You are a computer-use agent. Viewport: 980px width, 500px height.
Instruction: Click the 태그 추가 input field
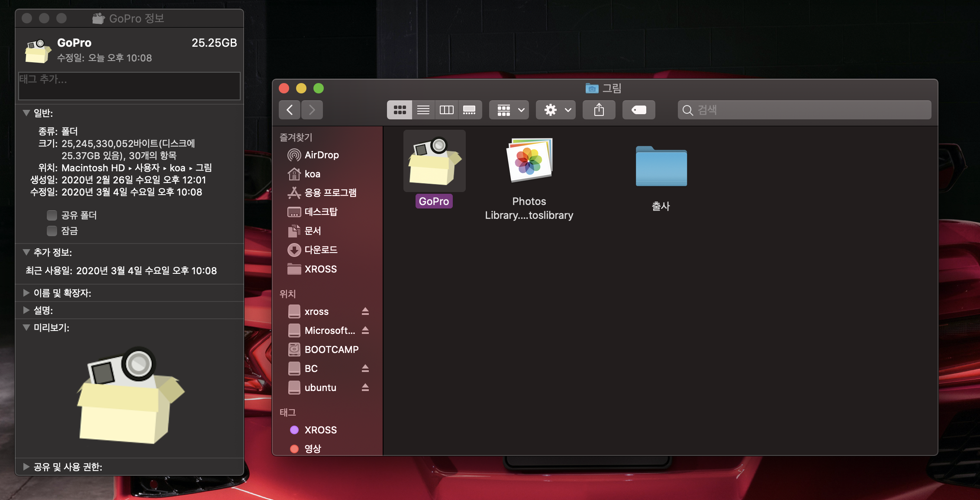[x=129, y=86]
